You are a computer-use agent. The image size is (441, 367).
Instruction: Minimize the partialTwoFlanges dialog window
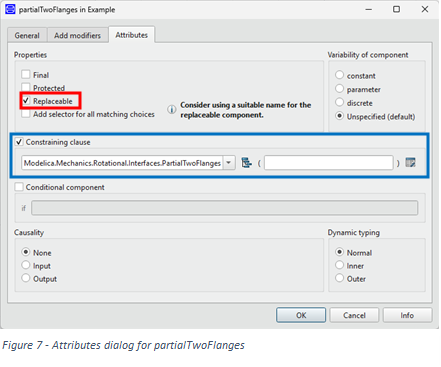tap(368, 9)
